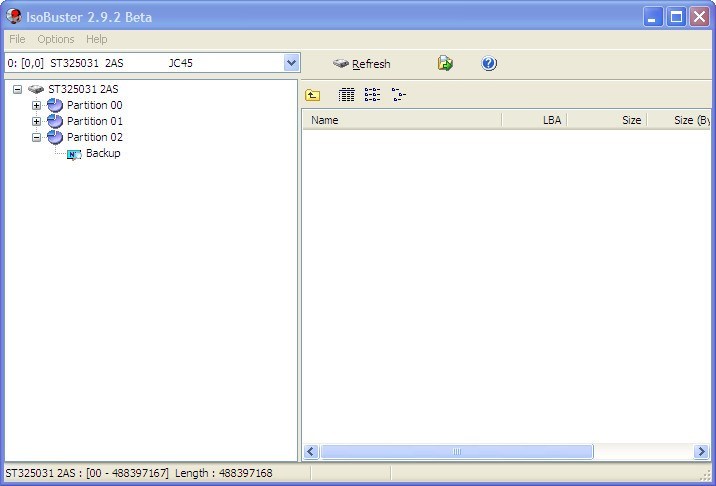Select ST325031 2AS in the tree
The height and width of the screenshot is (486, 716).
tap(83, 89)
